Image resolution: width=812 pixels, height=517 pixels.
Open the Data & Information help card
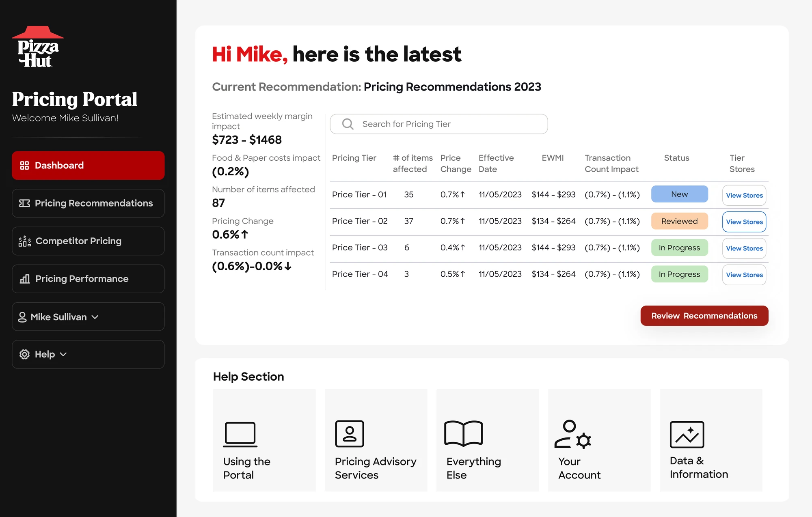click(x=711, y=440)
